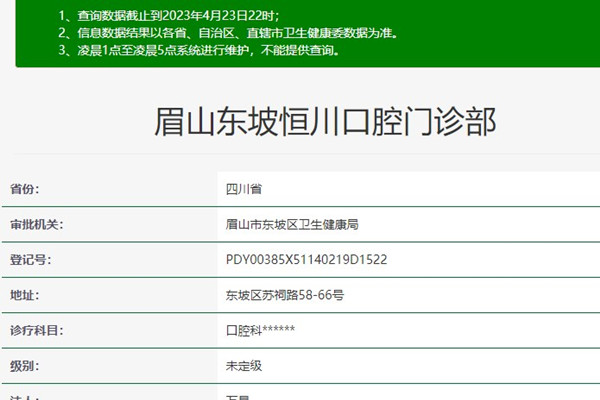600x400 pixels.
Task: Click the 省份 label
Action: pyautogui.click(x=24, y=189)
